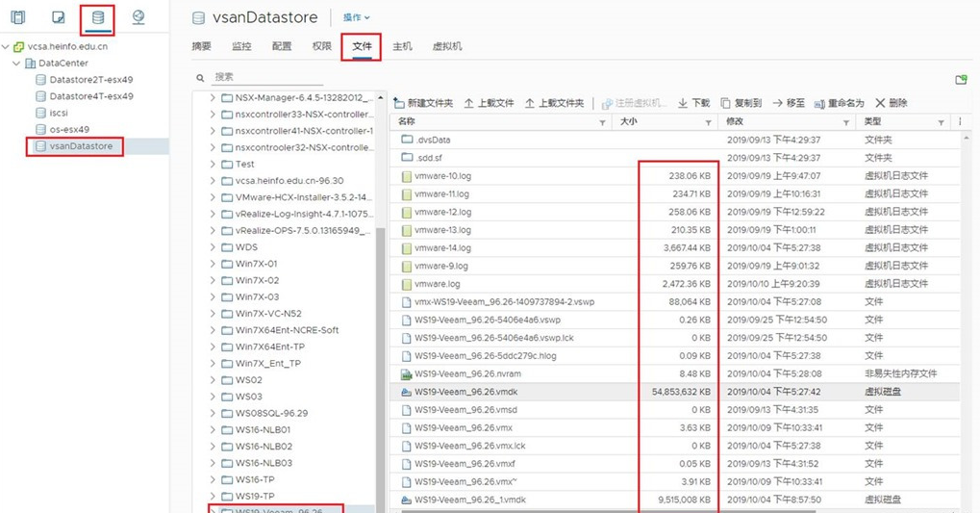Collapse the DataCenter tree node
980x513 pixels.
click(x=17, y=64)
